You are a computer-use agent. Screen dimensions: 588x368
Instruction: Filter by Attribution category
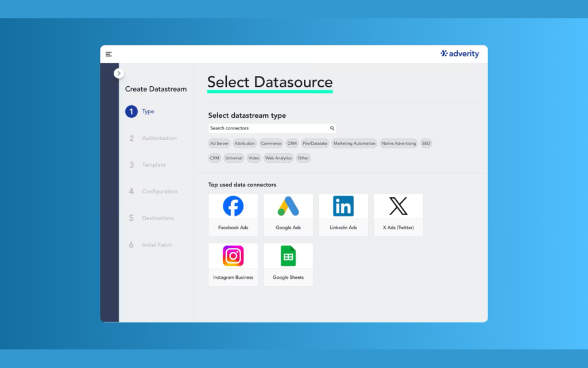(245, 143)
